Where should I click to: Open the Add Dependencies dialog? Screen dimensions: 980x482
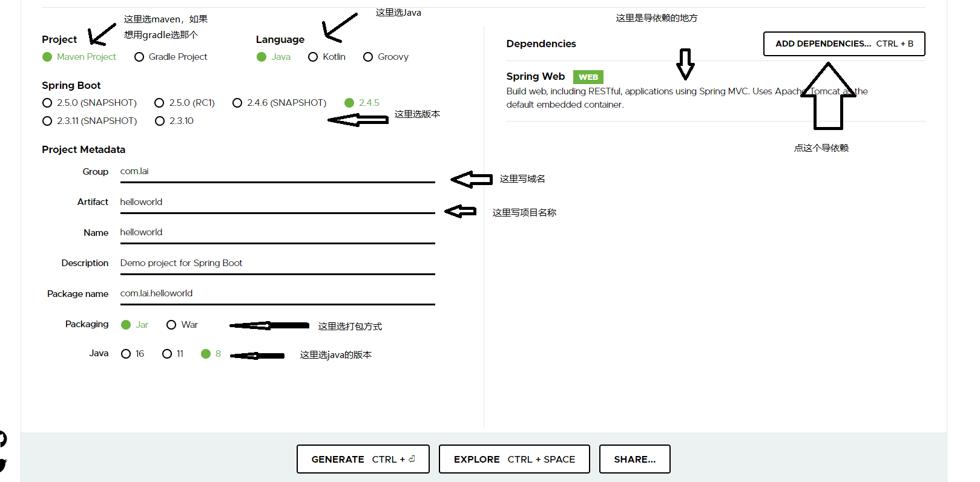pyautogui.click(x=844, y=44)
